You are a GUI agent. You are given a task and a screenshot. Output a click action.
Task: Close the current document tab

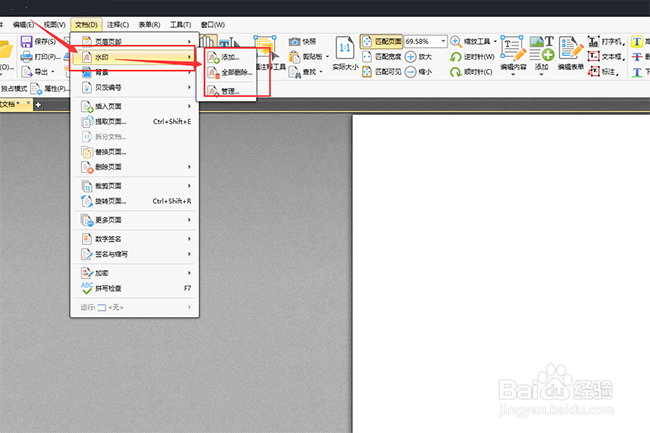tap(28, 103)
